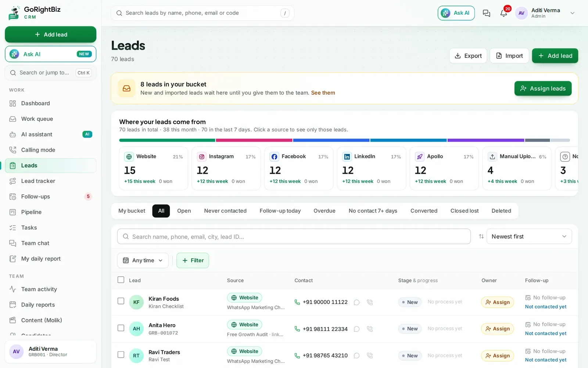The image size is (588, 368).
Task: Click the sort order arrows icon
Action: (x=481, y=236)
